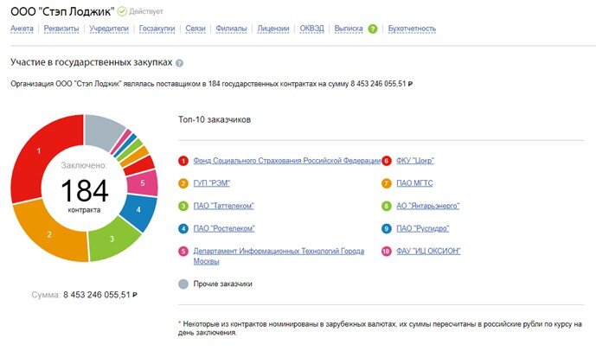Click the orange number 7 legend badge
This screenshot has width=596, height=364.
point(386,183)
